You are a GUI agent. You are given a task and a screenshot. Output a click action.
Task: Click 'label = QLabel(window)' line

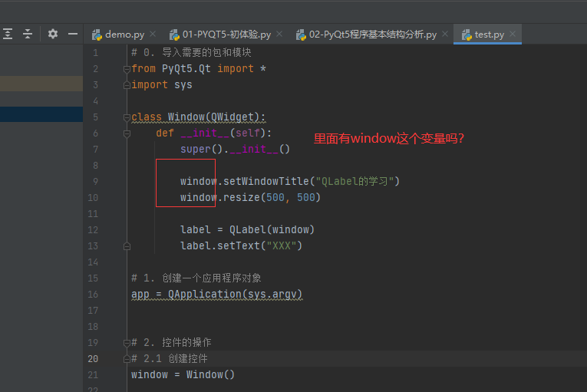[x=247, y=229]
